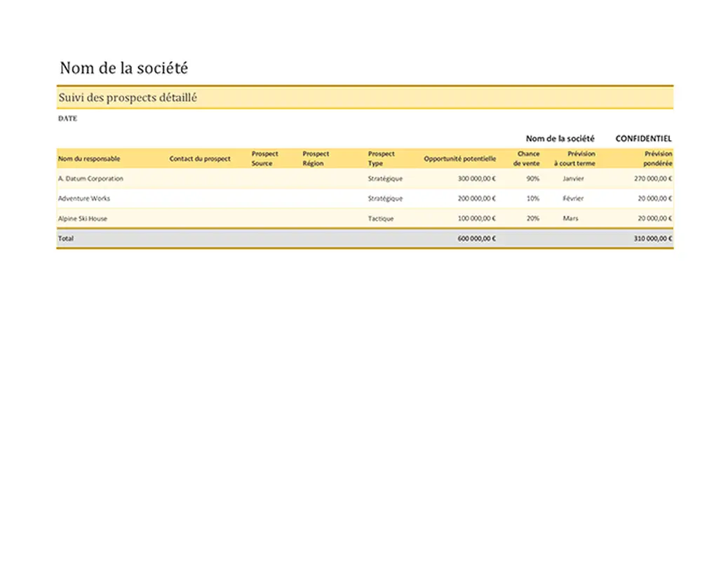Click the 'Prospect Région' column header
This screenshot has width=728, height=561.
pos(316,158)
